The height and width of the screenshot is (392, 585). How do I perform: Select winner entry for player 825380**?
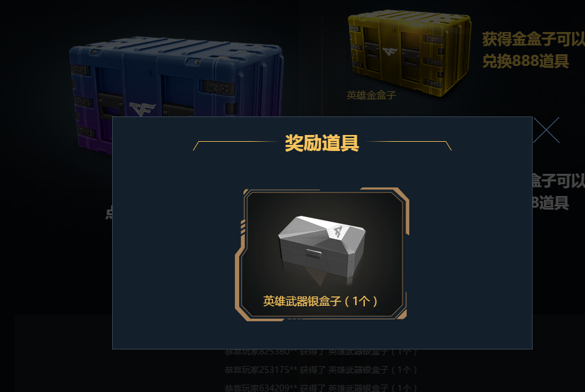321,352
